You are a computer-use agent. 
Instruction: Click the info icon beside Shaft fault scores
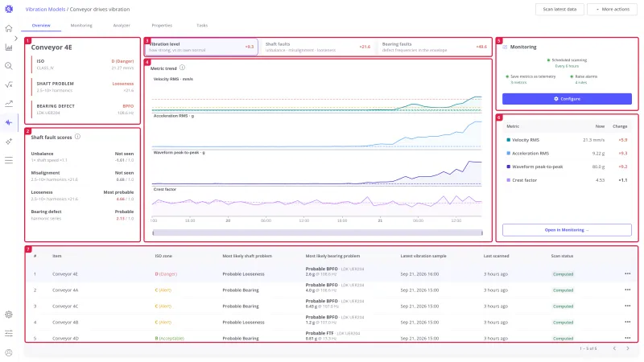pyautogui.click(x=77, y=137)
